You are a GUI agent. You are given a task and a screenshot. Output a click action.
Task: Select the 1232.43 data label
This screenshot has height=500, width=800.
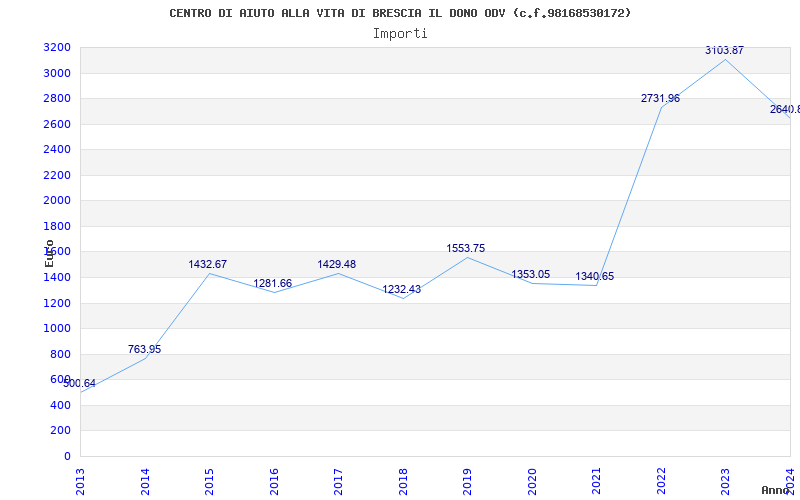[402, 289]
